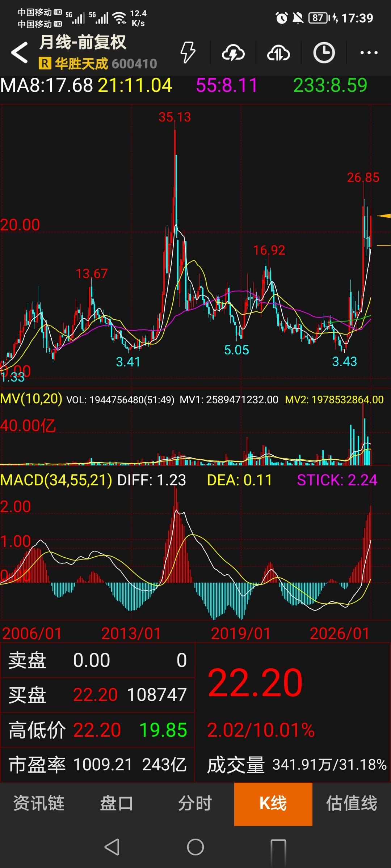Tap the Wi-Fi status icon
391x868 pixels.
[x=120, y=17]
